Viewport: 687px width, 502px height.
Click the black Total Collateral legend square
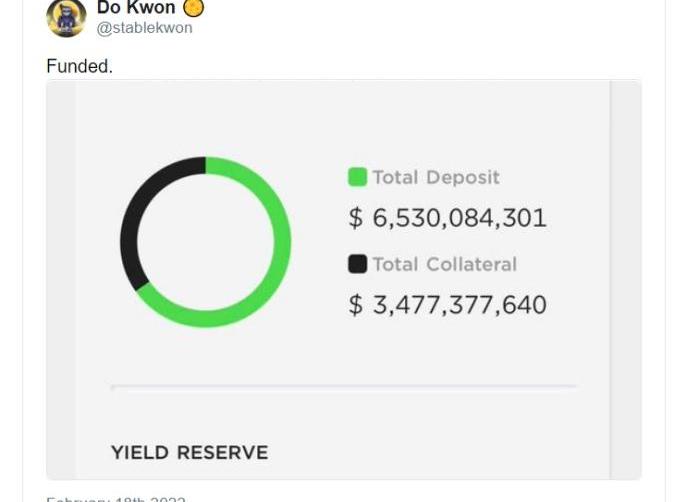pyautogui.click(x=357, y=264)
